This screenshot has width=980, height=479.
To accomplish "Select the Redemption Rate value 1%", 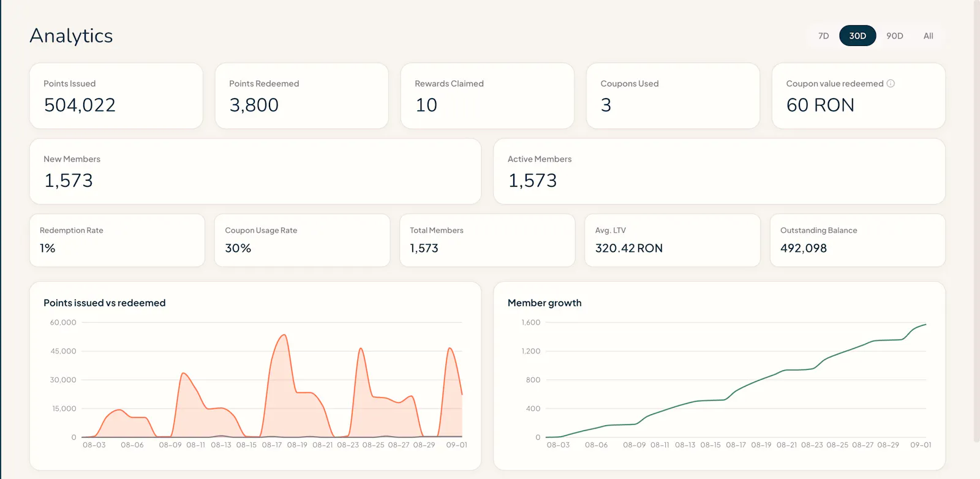I will click(x=48, y=248).
